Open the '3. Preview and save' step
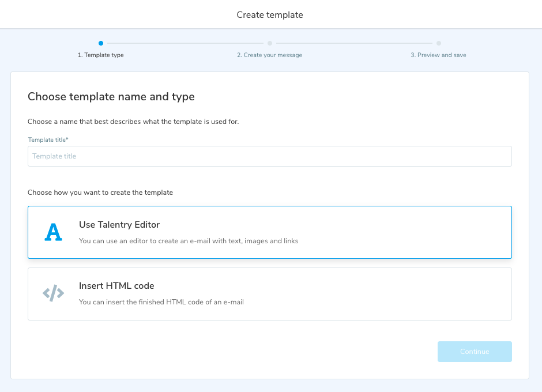This screenshot has width=542, height=392. (x=438, y=55)
